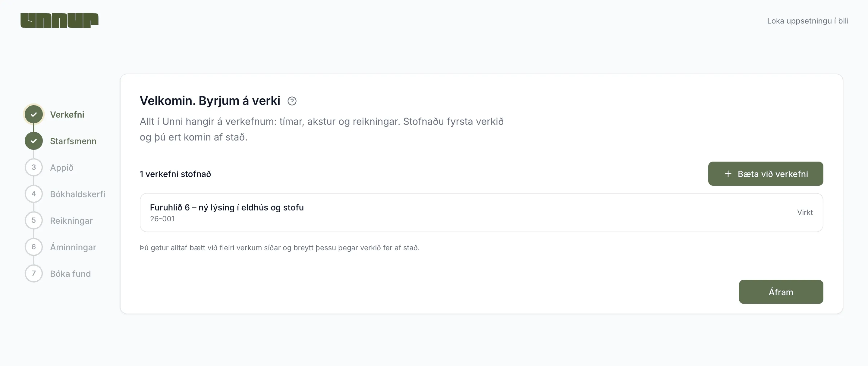The image size is (868, 366).
Task: Click the Unnur logo
Action: [59, 20]
